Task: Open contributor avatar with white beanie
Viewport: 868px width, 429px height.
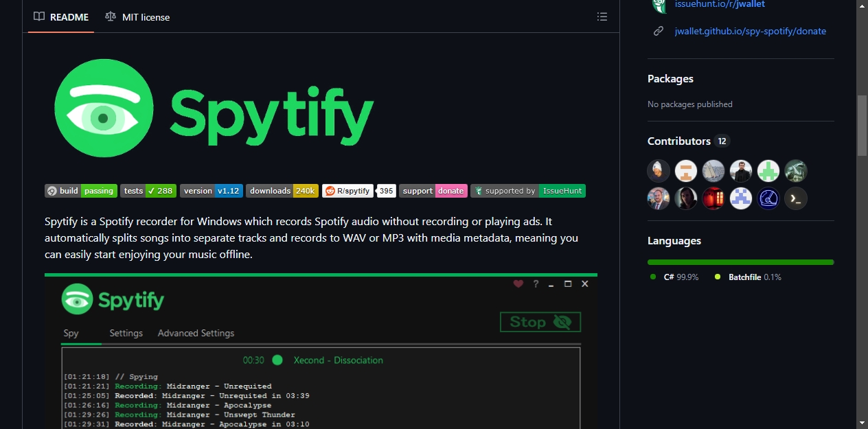Action: tap(659, 171)
